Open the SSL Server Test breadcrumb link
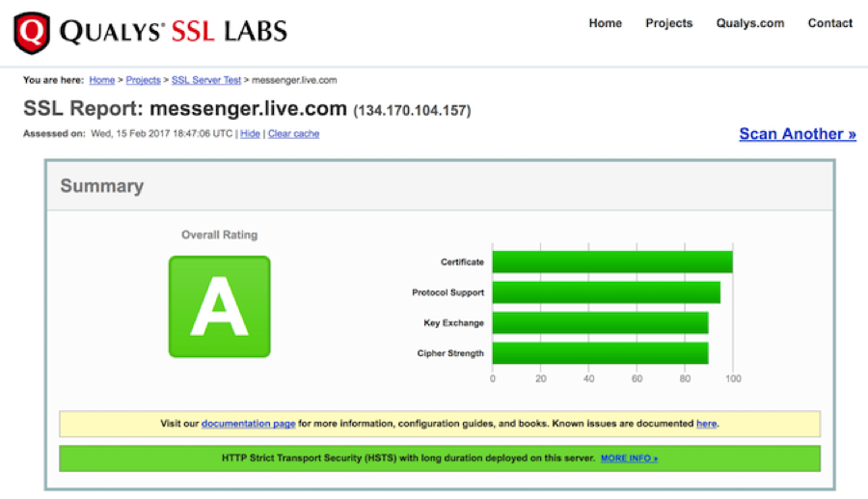 tap(206, 80)
